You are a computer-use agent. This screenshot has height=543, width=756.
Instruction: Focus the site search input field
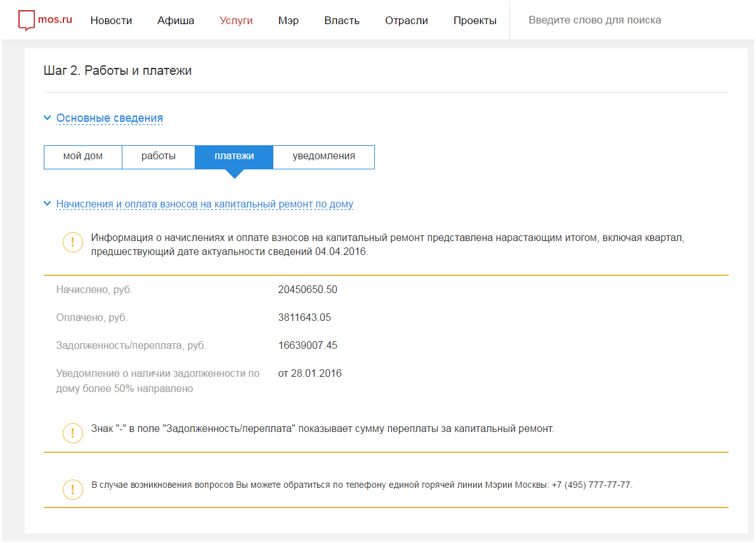point(628,20)
